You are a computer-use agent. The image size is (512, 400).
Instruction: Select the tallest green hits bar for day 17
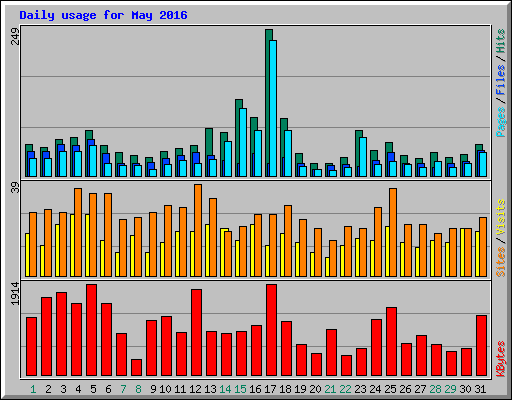click(x=267, y=103)
